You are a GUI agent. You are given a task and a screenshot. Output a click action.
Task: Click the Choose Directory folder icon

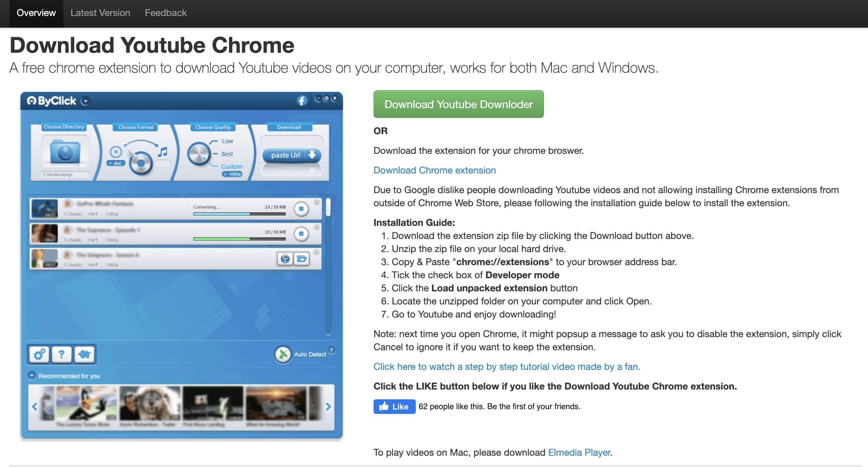(x=64, y=153)
